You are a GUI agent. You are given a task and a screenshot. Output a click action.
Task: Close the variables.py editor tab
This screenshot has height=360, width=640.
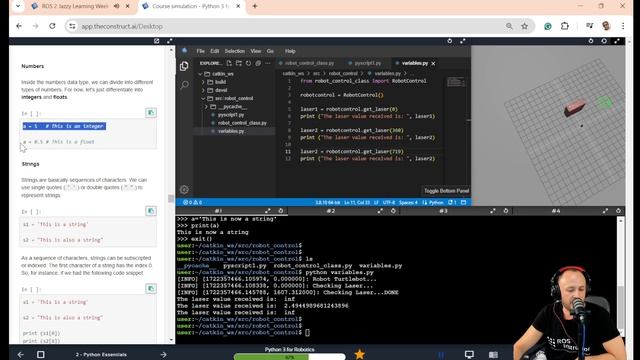[x=433, y=63]
